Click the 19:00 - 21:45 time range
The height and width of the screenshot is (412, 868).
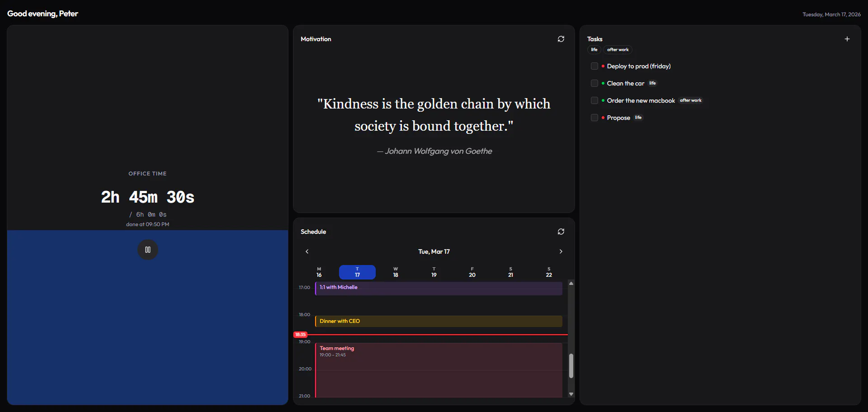pos(333,355)
